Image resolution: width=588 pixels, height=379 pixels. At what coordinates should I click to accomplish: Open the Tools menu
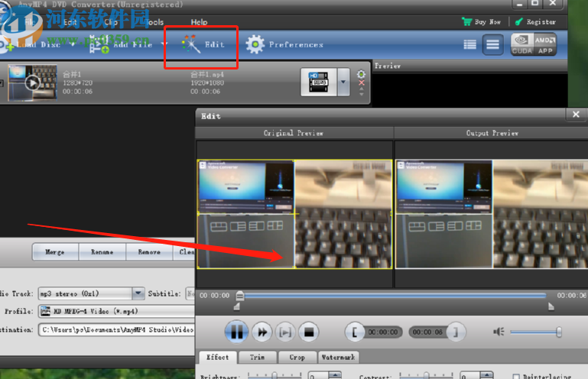154,22
